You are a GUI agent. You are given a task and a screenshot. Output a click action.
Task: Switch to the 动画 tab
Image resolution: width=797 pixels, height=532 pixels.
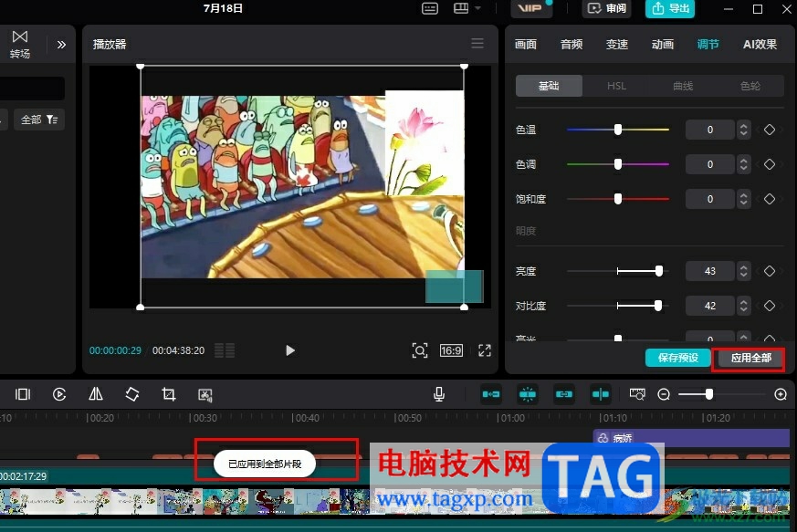[x=663, y=44]
